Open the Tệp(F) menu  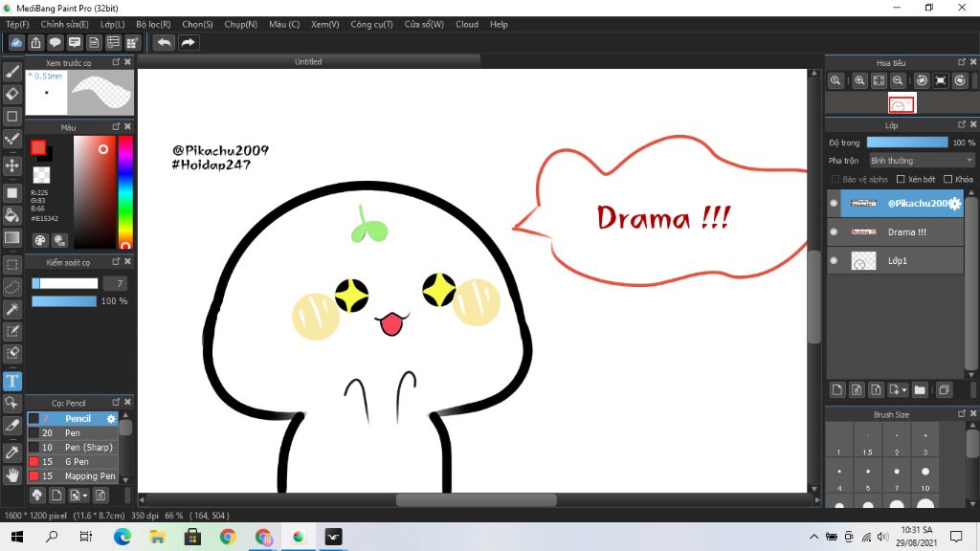[x=17, y=24]
